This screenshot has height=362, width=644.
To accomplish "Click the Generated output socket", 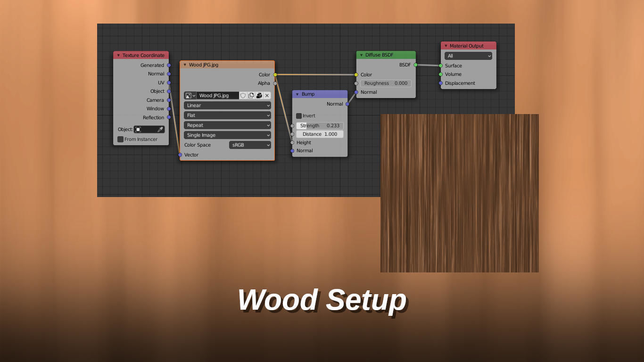I will click(169, 66).
